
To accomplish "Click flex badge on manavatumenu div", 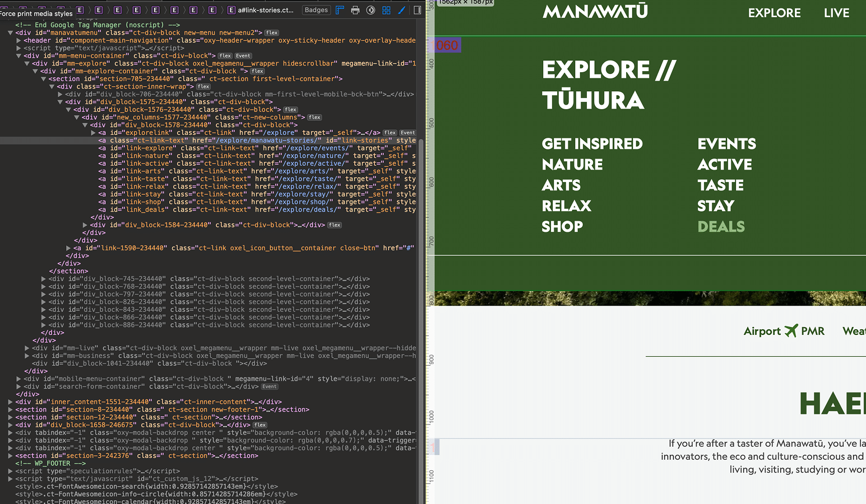I will [272, 33].
